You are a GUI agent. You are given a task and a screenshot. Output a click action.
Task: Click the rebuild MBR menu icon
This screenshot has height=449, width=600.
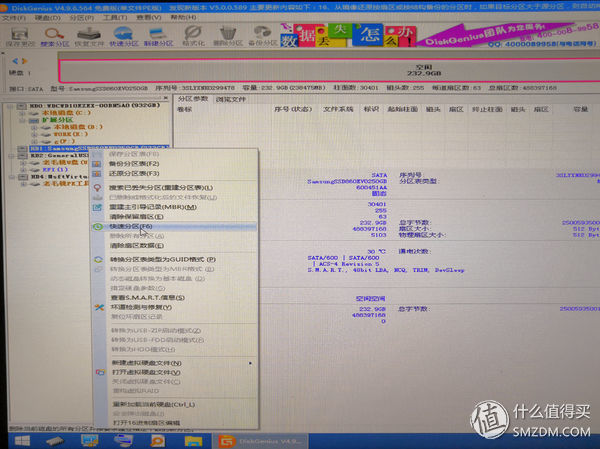(97, 207)
